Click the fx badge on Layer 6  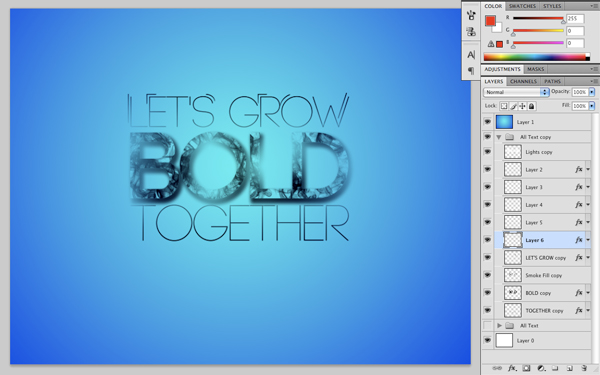coord(579,240)
